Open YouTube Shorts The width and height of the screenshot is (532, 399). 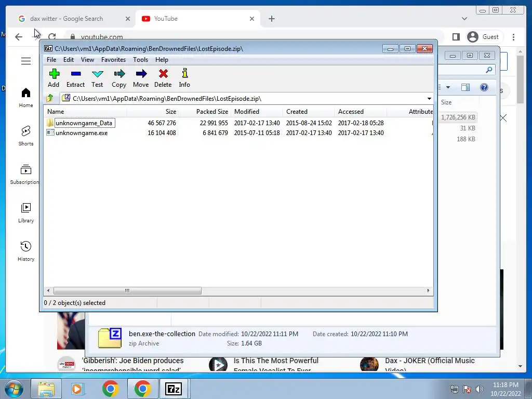[26, 136]
